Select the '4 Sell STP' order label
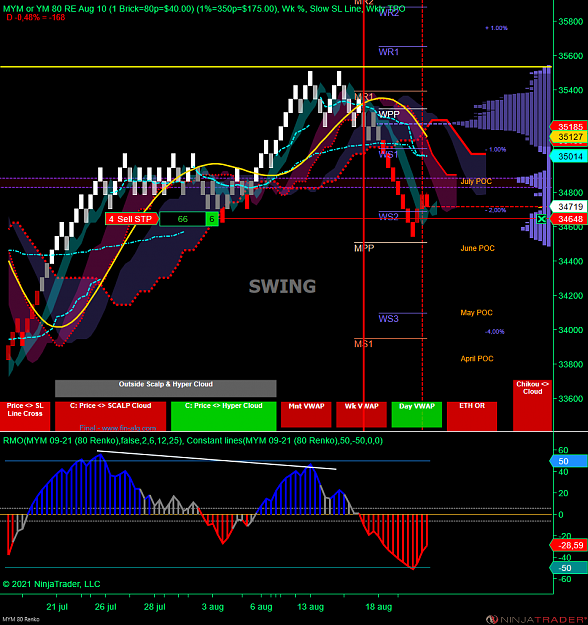Screen dimensions: 588x625 (132, 219)
